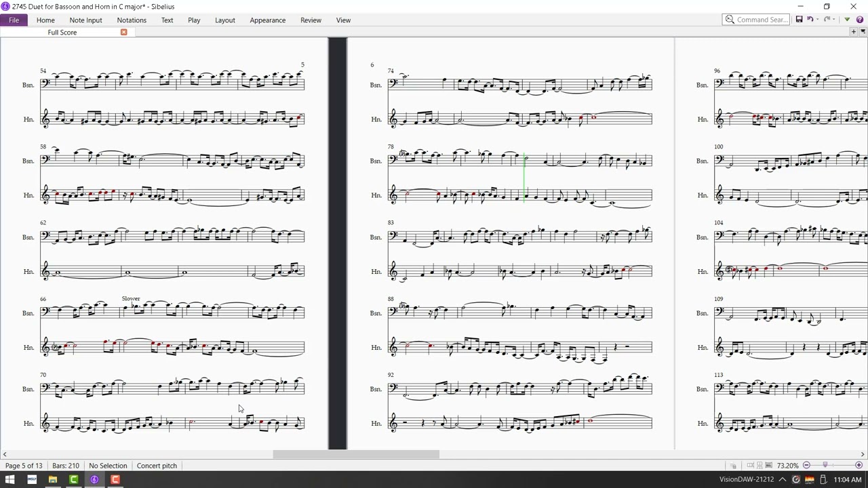Expand the Undo history dropdown arrow

pos(818,20)
